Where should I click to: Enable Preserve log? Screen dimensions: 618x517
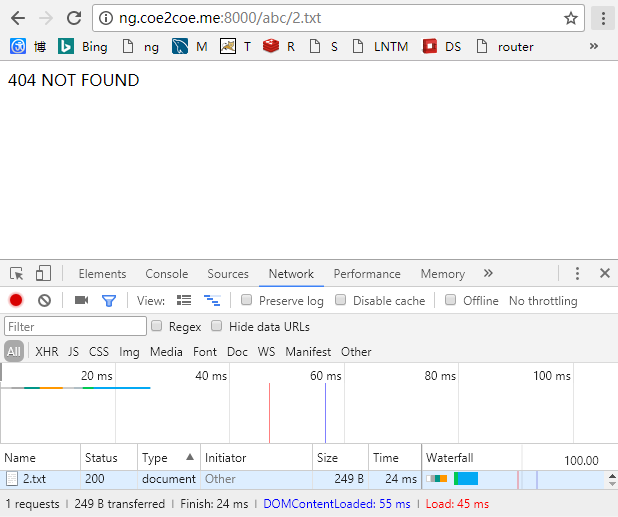pos(246,300)
